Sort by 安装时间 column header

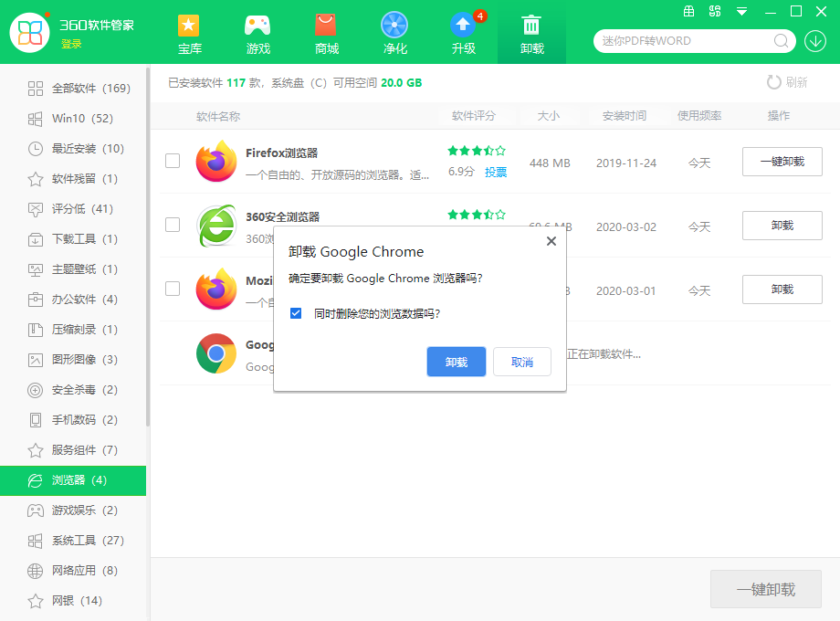pyautogui.click(x=625, y=116)
